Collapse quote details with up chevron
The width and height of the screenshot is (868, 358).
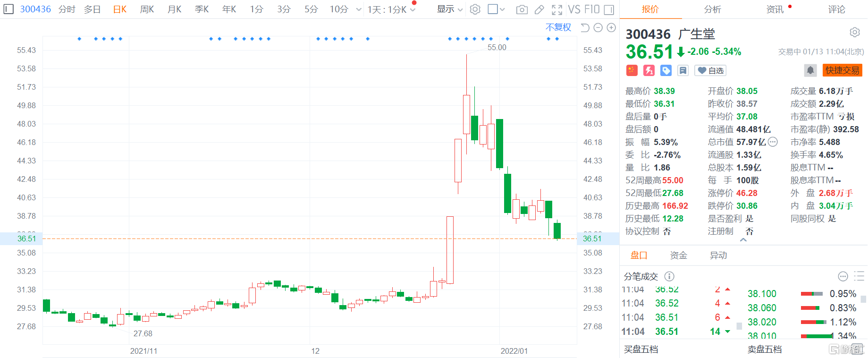coord(743,240)
